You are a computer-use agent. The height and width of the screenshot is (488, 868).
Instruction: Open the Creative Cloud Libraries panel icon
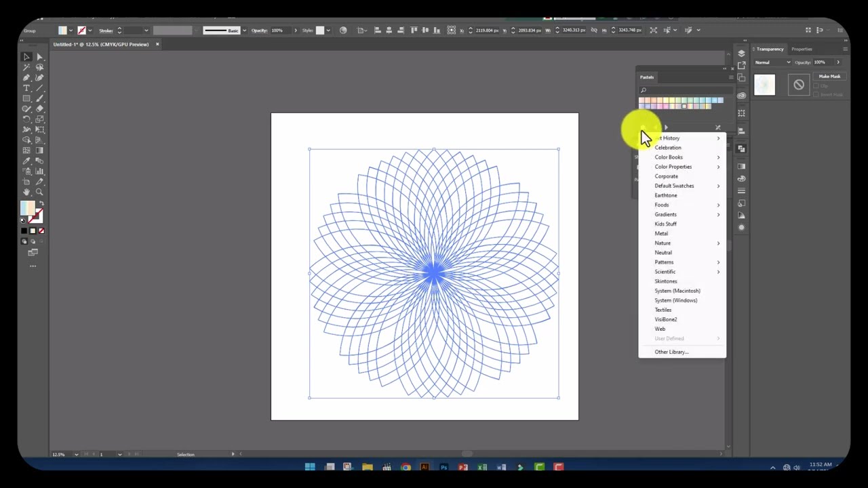click(741, 96)
